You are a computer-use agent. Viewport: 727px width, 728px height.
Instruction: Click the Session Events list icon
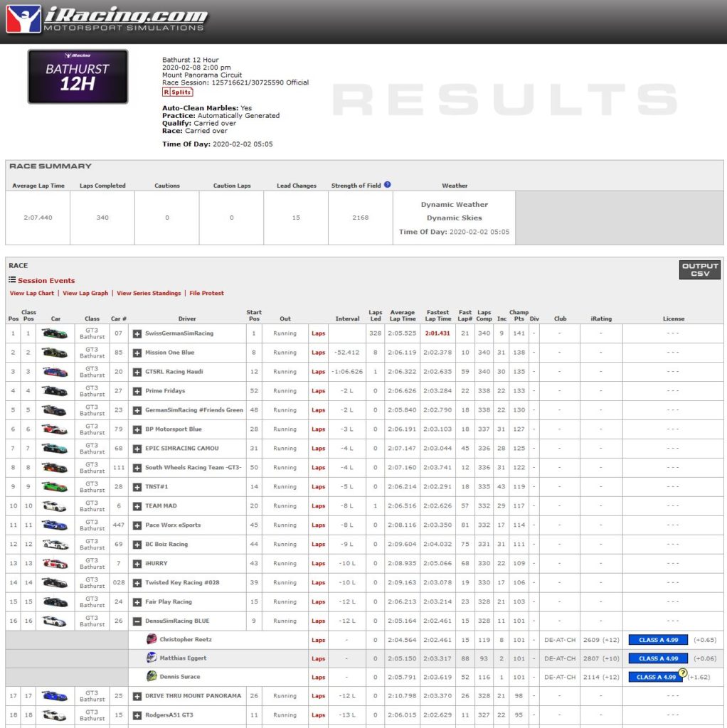12,280
